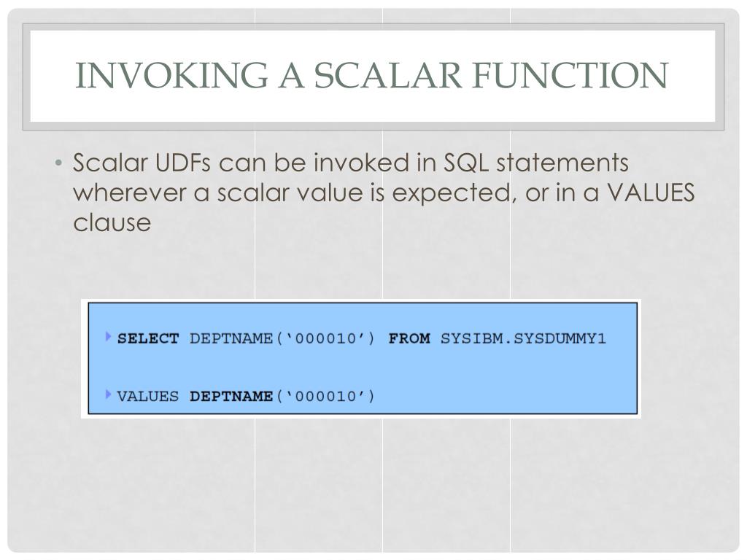Click DEPTNAME in the SELECT line

pos(231,338)
